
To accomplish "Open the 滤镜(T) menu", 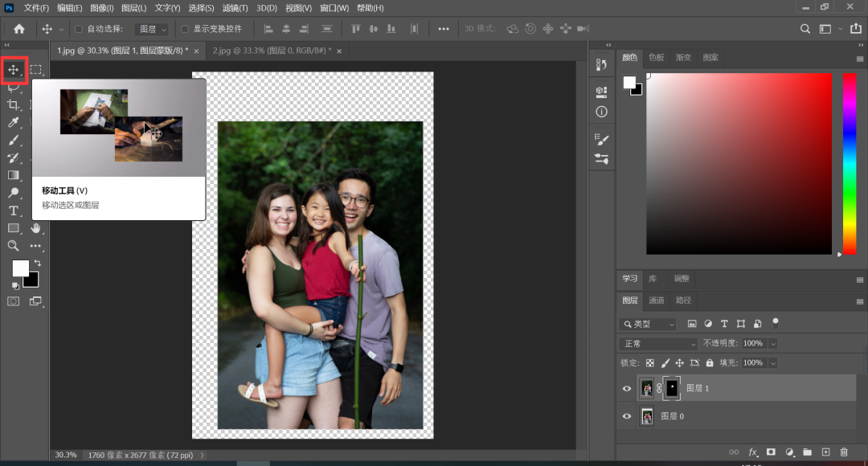I will point(235,8).
